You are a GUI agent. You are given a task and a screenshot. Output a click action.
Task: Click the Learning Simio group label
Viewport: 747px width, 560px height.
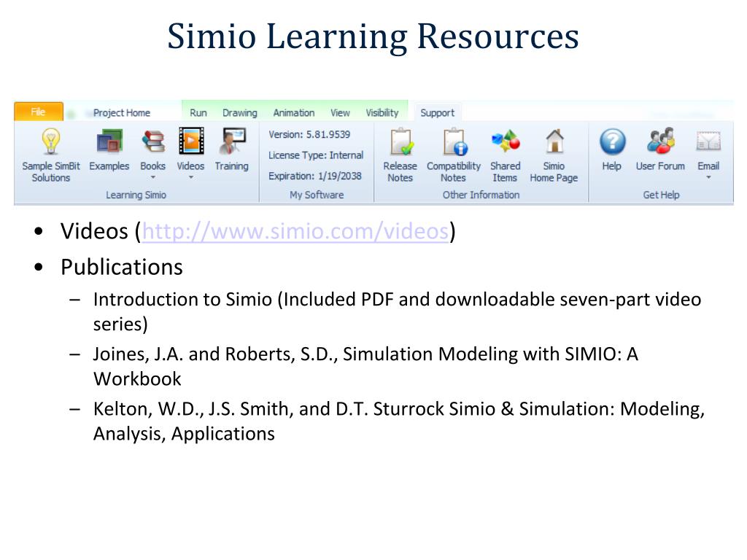coord(136,195)
